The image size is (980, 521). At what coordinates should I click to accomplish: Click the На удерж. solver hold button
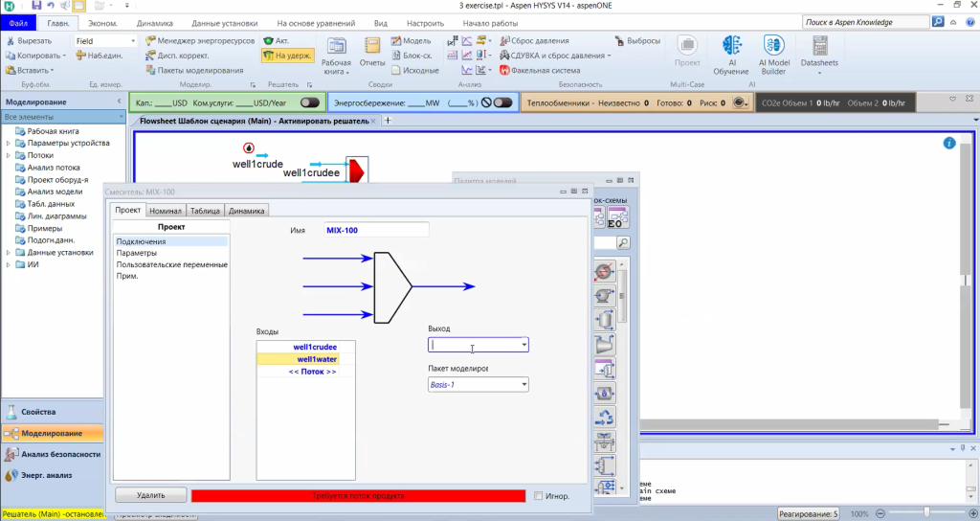(x=288, y=56)
